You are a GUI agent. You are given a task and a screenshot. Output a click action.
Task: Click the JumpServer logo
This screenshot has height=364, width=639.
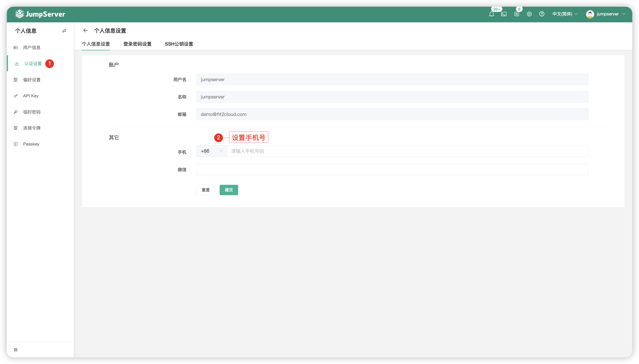click(x=40, y=14)
